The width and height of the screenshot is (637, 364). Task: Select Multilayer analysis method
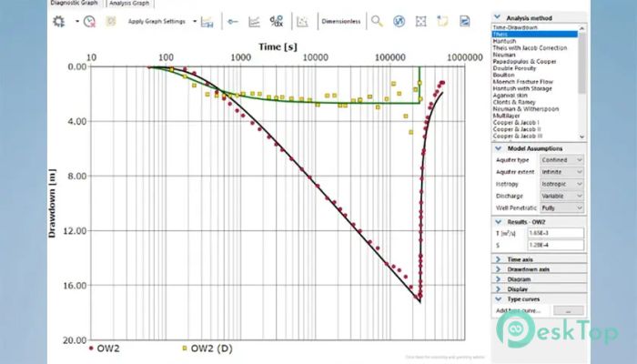coord(506,116)
